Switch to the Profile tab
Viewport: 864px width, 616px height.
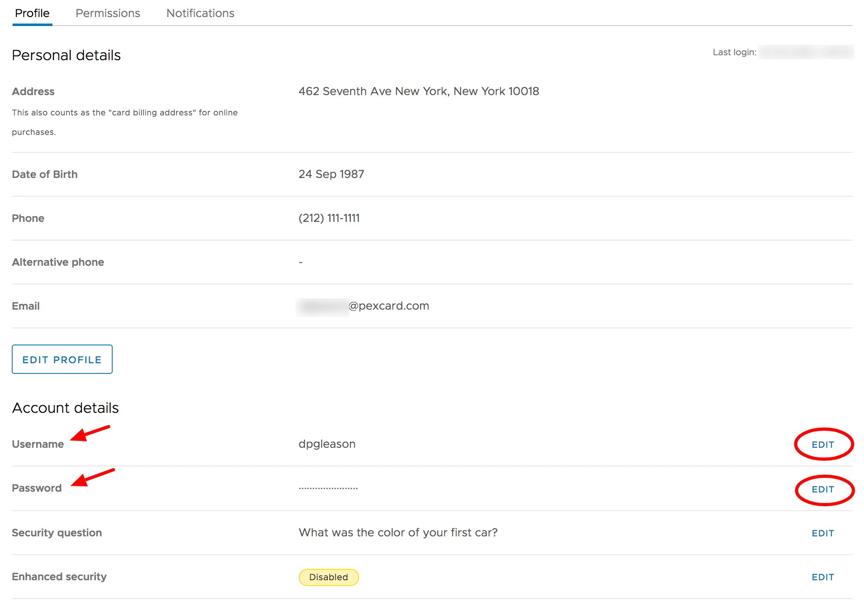[x=32, y=13]
